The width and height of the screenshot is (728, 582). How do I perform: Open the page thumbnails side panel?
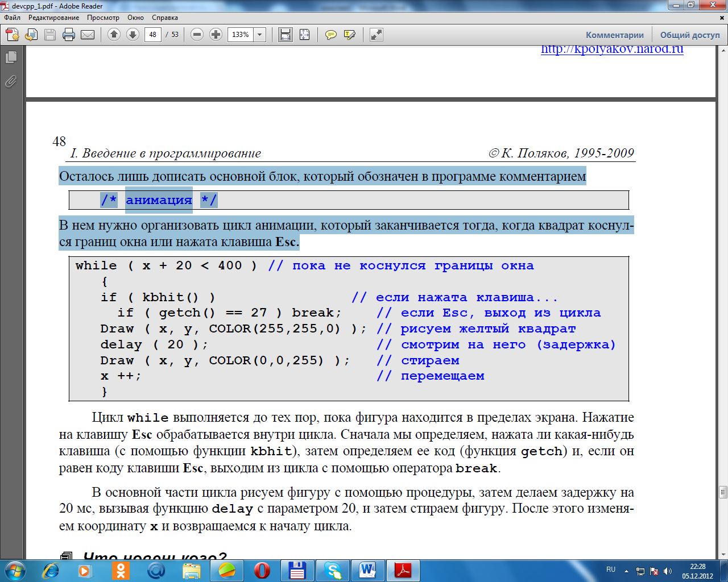point(11,57)
